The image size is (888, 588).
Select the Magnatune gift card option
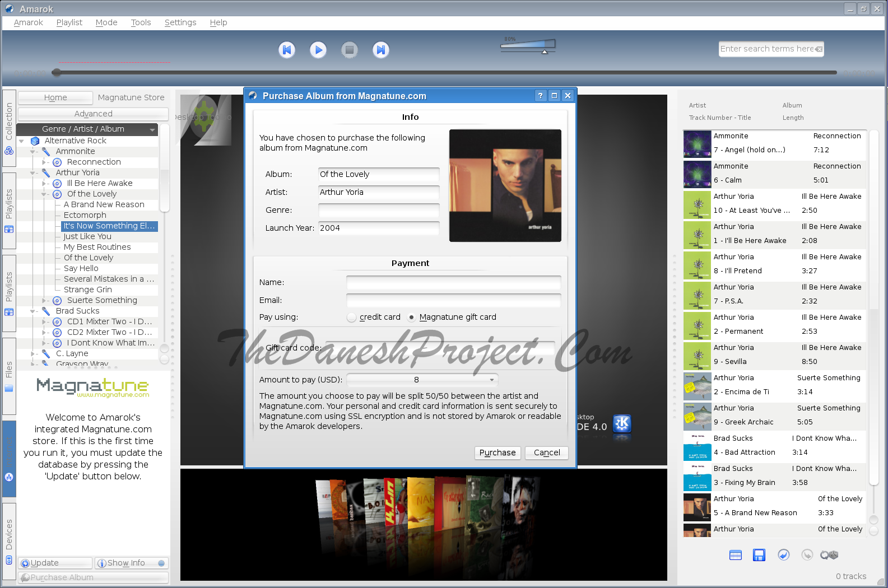click(x=412, y=318)
